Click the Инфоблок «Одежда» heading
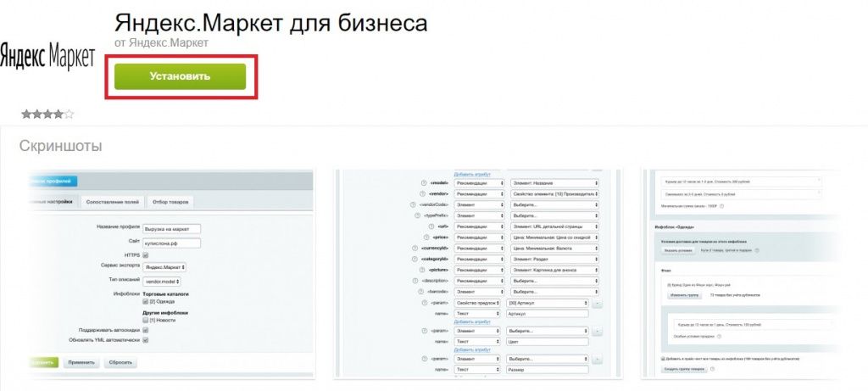 click(675, 227)
